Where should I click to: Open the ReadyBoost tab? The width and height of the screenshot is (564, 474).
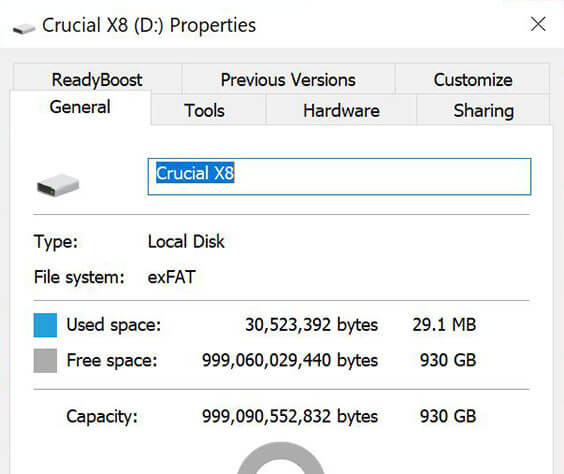(x=97, y=79)
